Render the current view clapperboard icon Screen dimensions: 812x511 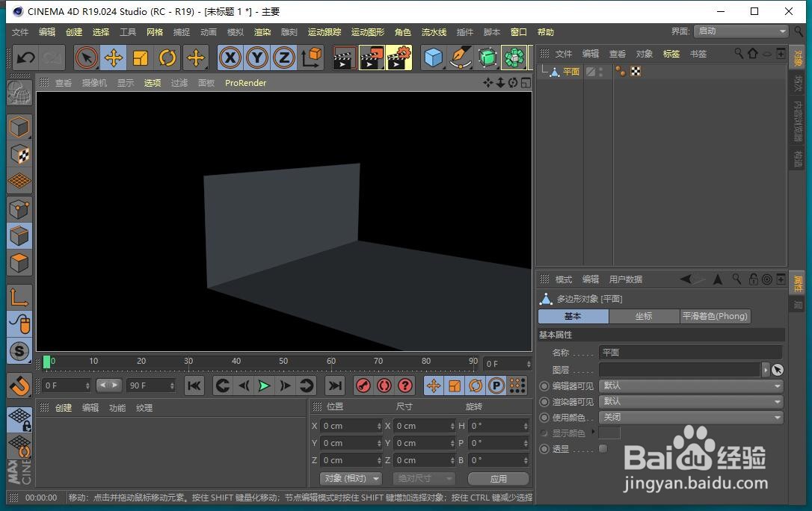pos(345,58)
